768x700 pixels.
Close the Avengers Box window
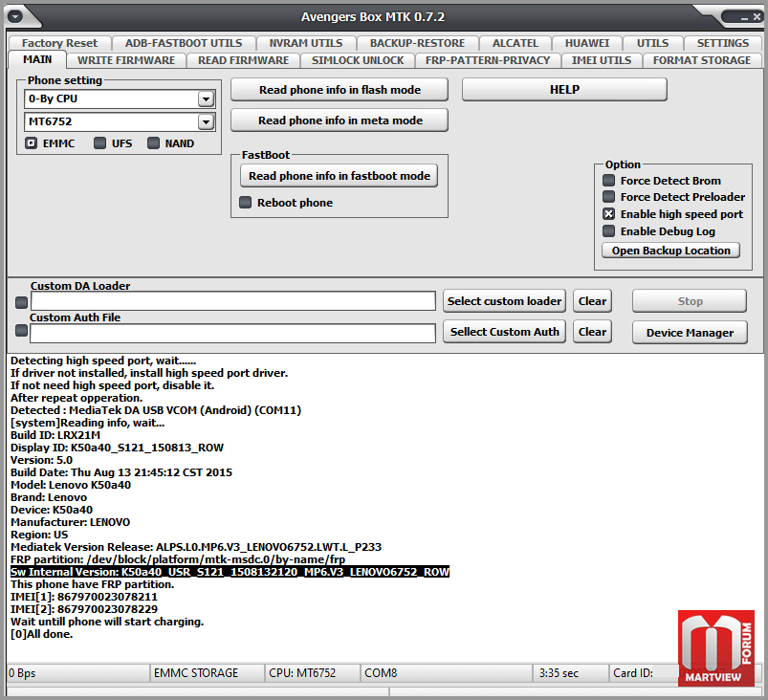757,16
